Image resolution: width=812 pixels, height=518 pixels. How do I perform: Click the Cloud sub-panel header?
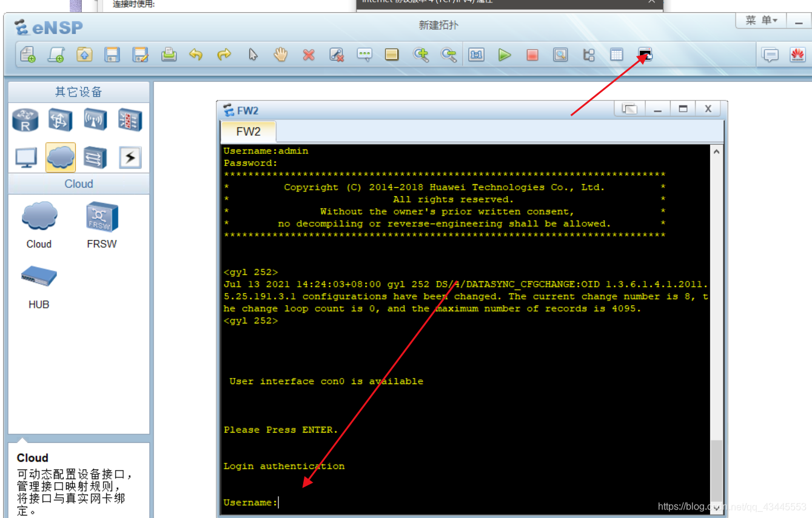click(x=79, y=184)
